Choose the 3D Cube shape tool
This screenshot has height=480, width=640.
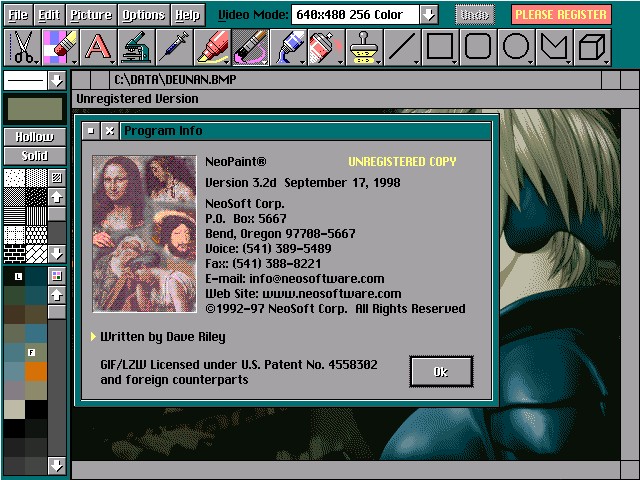click(592, 47)
